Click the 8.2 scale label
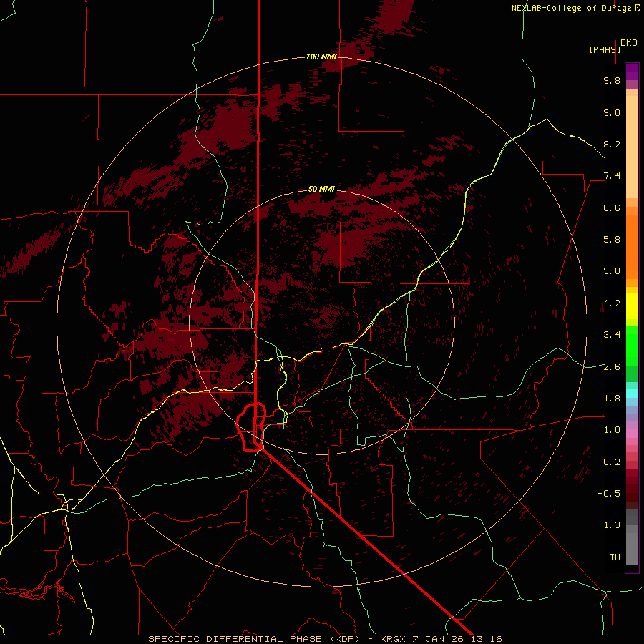 coord(612,145)
